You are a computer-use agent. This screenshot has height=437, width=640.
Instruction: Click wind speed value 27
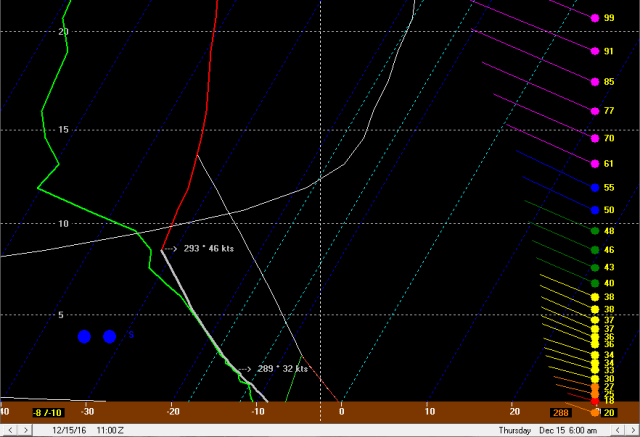pyautogui.click(x=609, y=386)
